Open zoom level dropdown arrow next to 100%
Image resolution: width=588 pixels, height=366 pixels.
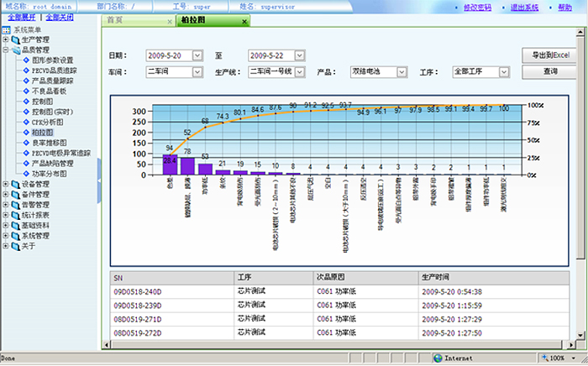574,358
